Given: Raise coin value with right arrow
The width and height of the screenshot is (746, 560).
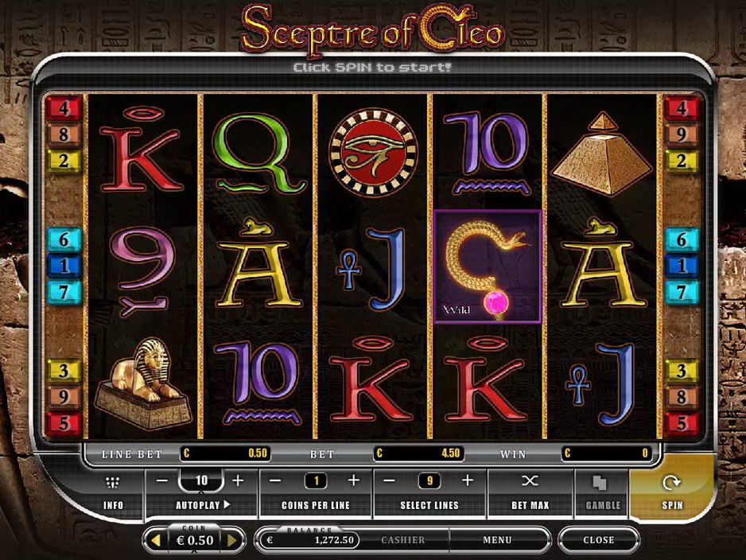Looking at the screenshot, I should click(x=232, y=540).
